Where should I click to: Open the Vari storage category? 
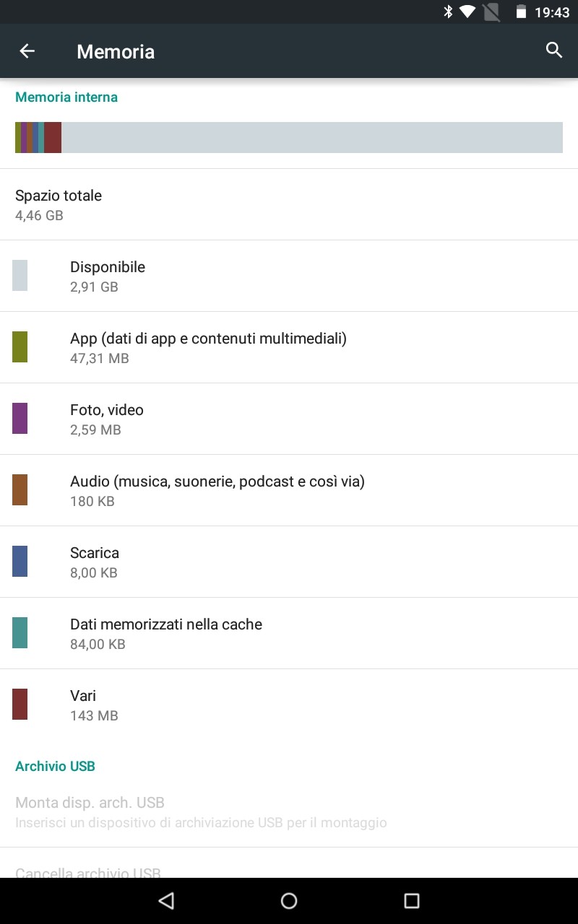[x=289, y=705]
